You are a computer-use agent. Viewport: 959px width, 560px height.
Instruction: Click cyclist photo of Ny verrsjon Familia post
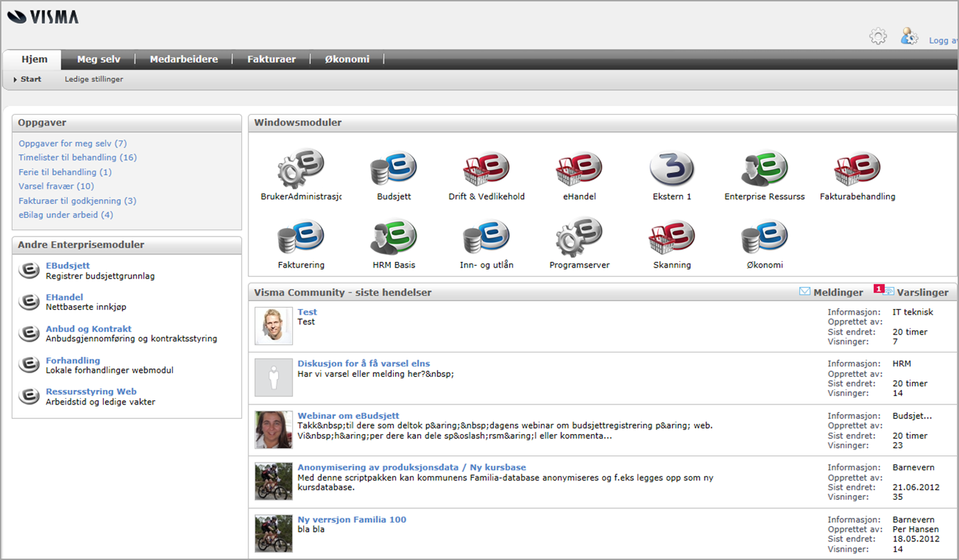pyautogui.click(x=273, y=533)
